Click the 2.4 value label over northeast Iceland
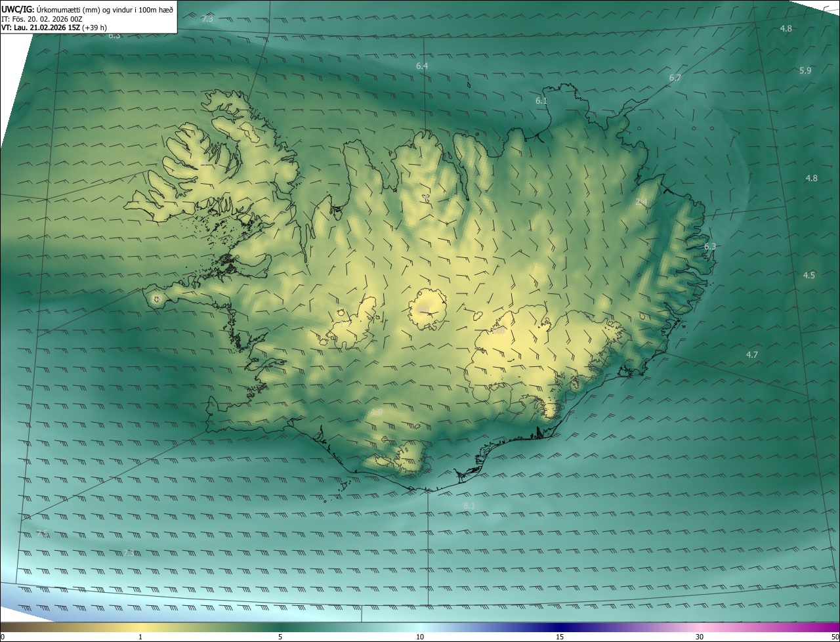 click(642, 202)
